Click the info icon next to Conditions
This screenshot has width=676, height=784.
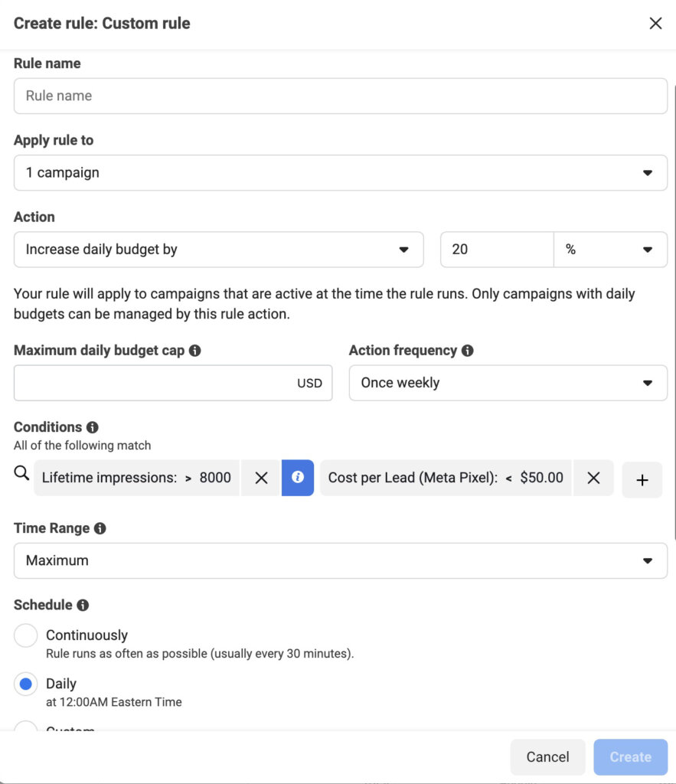[92, 427]
